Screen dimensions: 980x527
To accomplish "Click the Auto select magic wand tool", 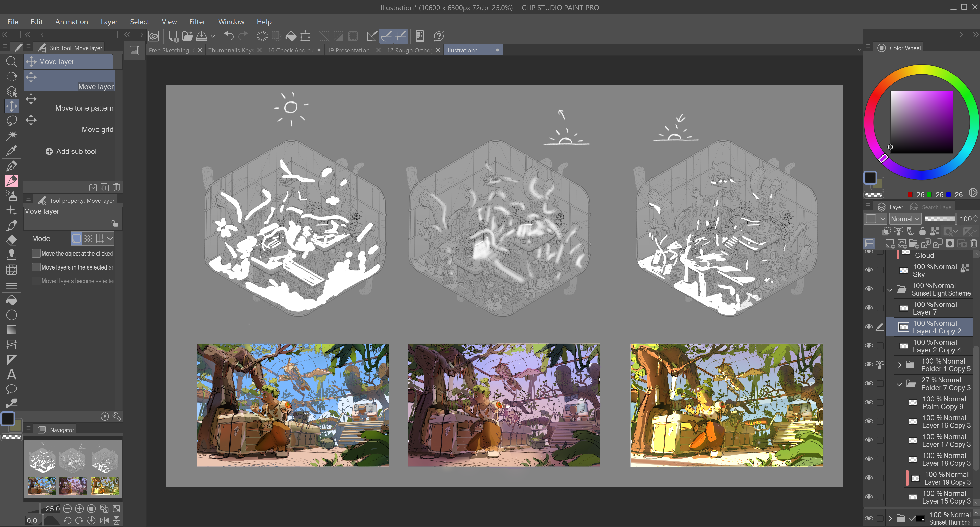I will coord(11,136).
